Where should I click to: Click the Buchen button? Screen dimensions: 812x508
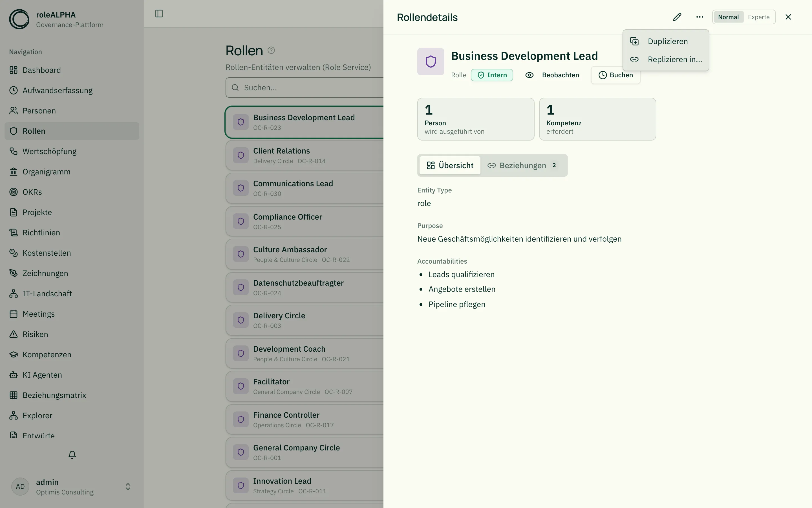[616, 75]
